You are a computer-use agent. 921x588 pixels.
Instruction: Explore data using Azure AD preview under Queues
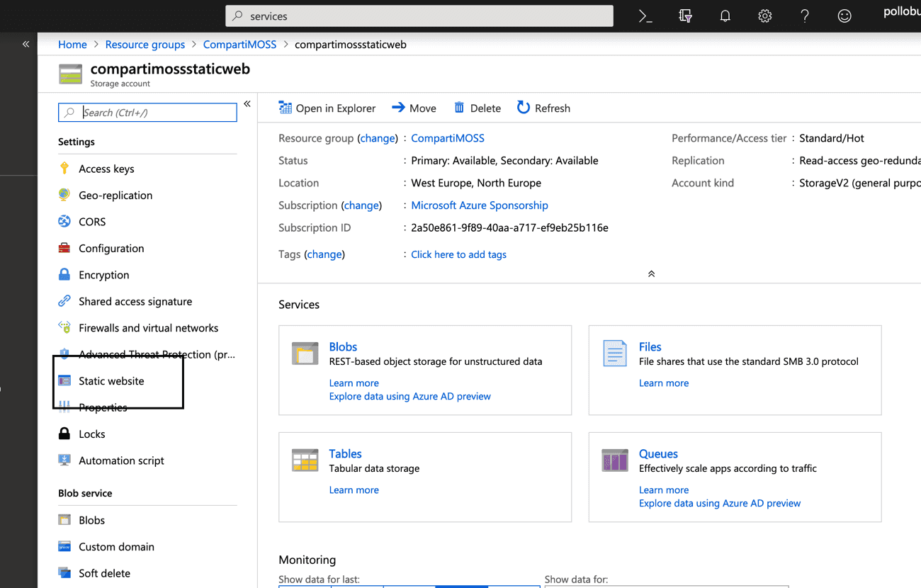click(x=720, y=503)
